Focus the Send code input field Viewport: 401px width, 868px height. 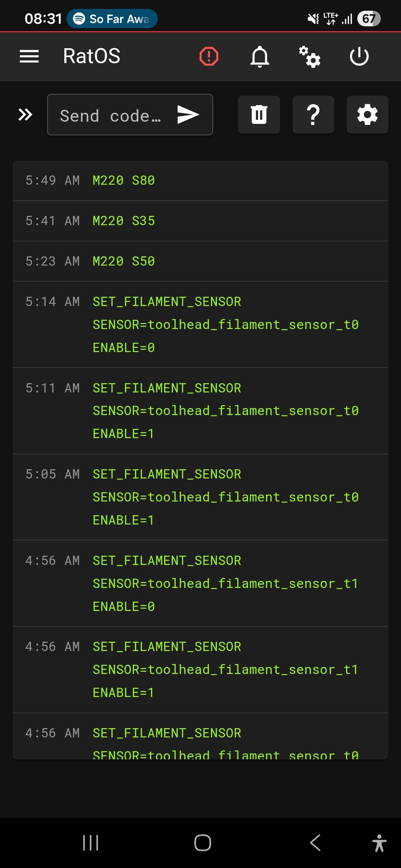(x=111, y=115)
